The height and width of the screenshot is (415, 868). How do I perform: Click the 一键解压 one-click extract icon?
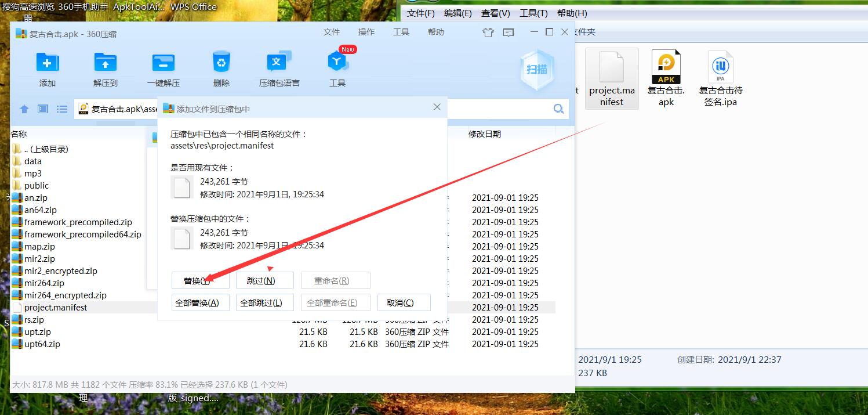tap(163, 63)
